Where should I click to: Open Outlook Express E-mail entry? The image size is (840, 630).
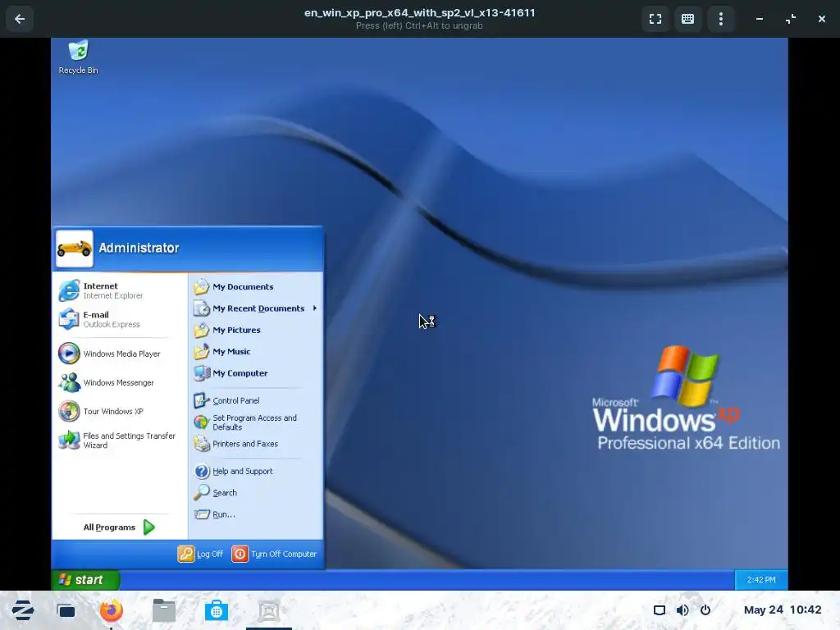(x=120, y=319)
